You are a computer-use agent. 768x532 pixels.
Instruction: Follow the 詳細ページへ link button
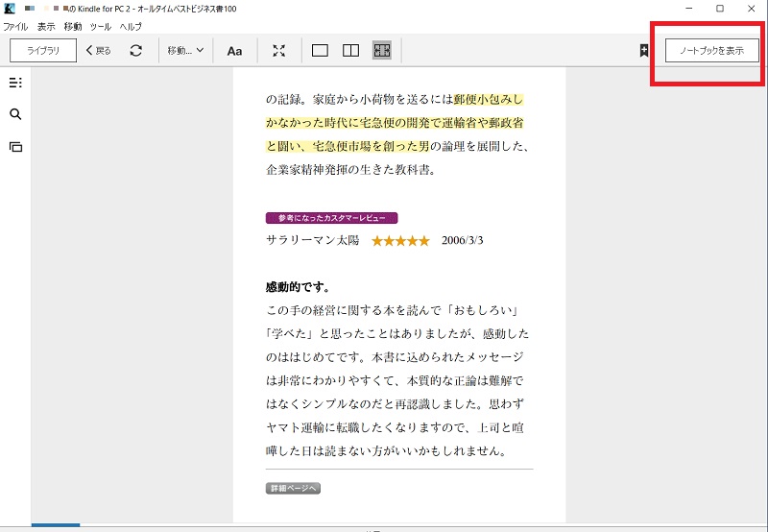tap(293, 489)
